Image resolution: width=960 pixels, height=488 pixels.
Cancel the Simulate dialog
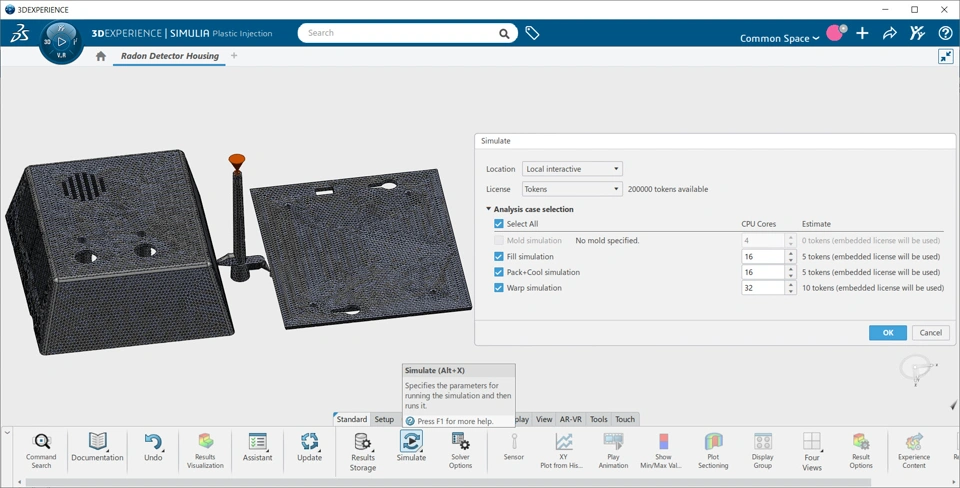(931, 332)
